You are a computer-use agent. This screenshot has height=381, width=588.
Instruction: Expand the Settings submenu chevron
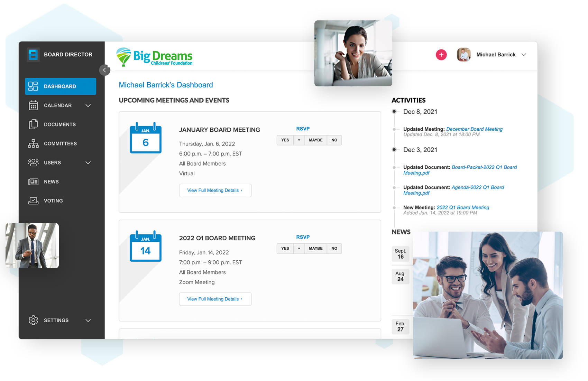(88, 320)
